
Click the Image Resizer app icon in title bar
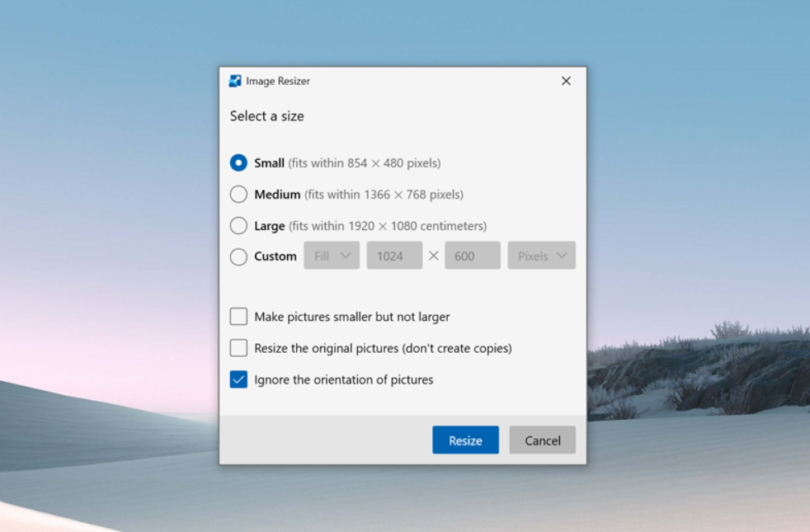(x=235, y=81)
